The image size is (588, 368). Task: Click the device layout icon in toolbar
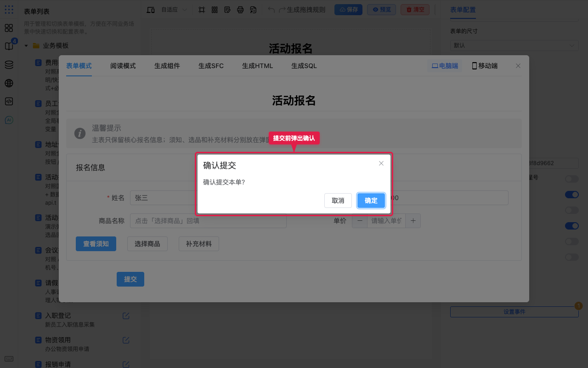[x=151, y=10]
